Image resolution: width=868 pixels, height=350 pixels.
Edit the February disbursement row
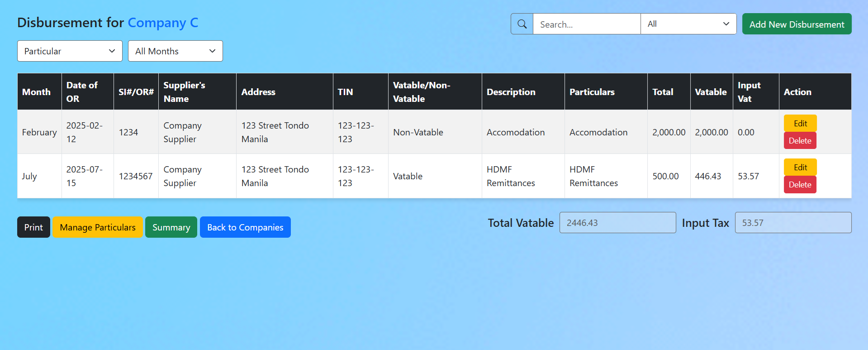point(800,123)
